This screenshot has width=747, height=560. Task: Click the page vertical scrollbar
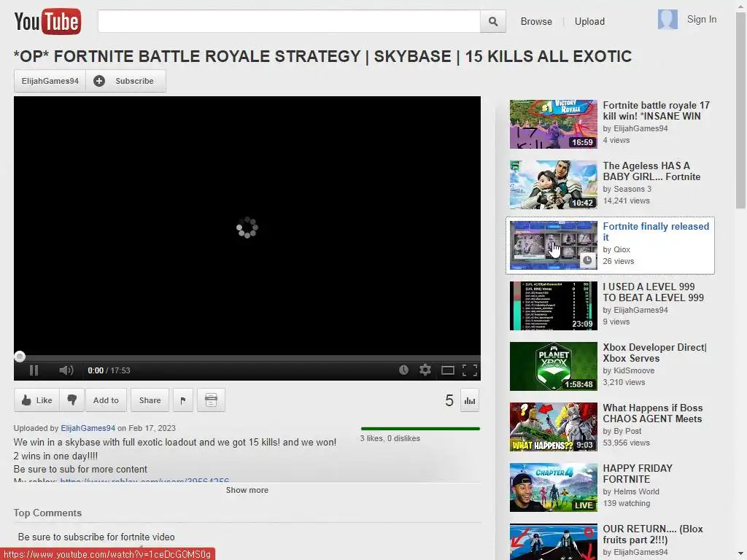[x=740, y=109]
